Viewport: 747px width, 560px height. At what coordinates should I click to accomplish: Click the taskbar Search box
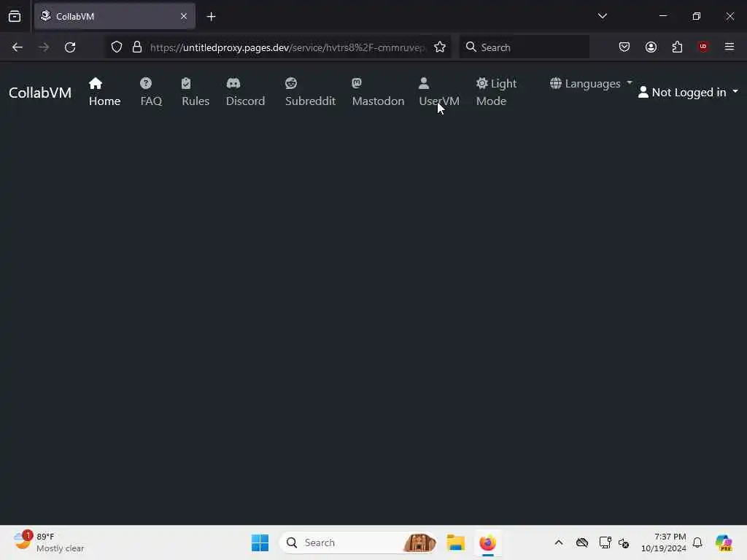[x=358, y=542]
